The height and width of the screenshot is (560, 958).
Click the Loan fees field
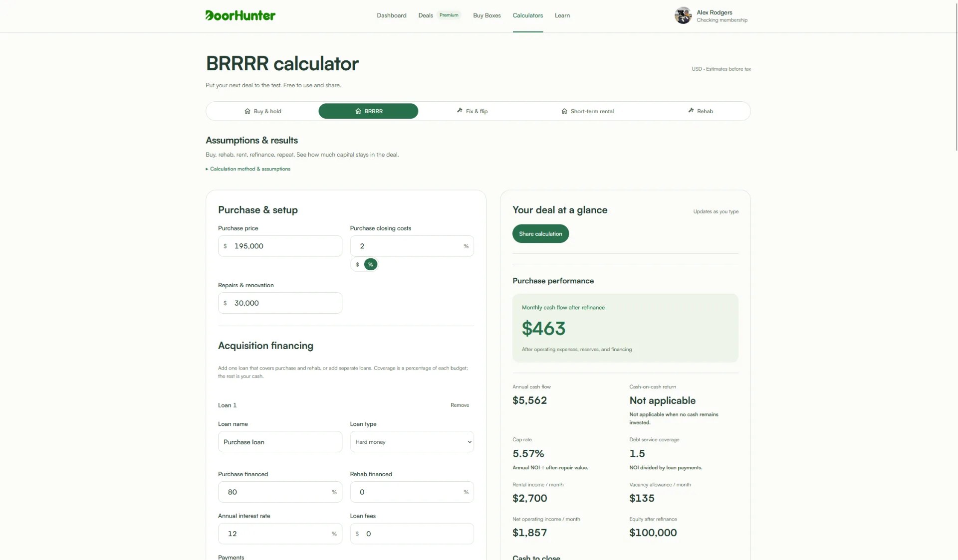tap(412, 534)
